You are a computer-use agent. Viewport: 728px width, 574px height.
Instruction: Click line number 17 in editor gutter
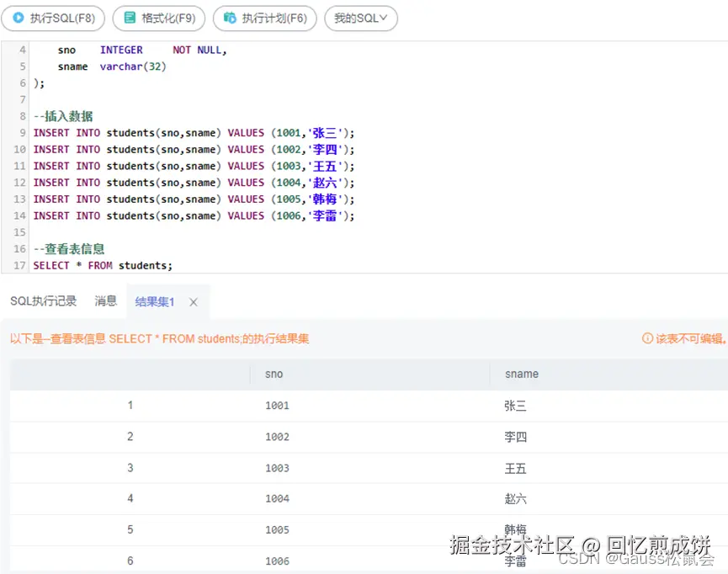click(x=19, y=266)
